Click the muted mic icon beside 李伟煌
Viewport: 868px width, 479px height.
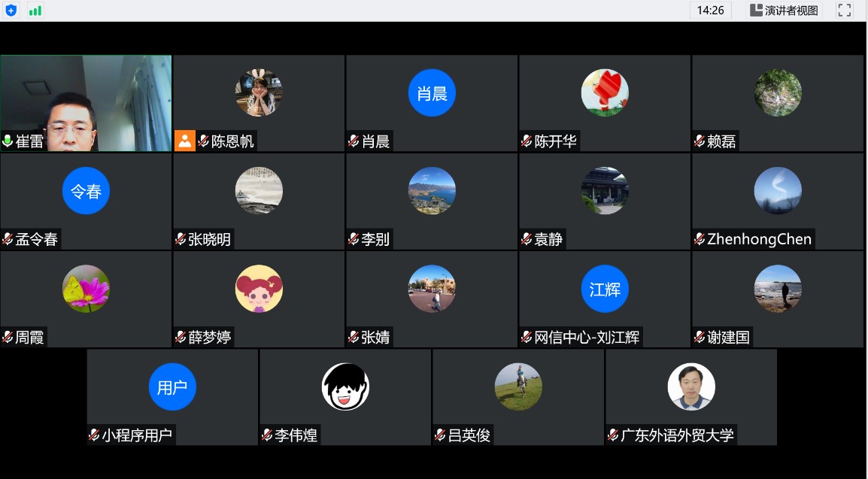point(267,435)
